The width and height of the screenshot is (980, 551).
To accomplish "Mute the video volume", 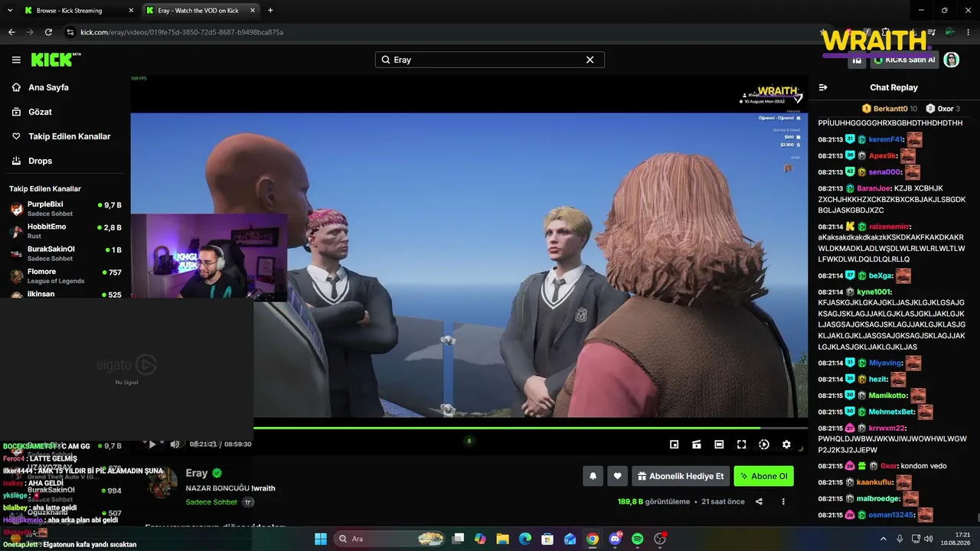I will 175,444.
